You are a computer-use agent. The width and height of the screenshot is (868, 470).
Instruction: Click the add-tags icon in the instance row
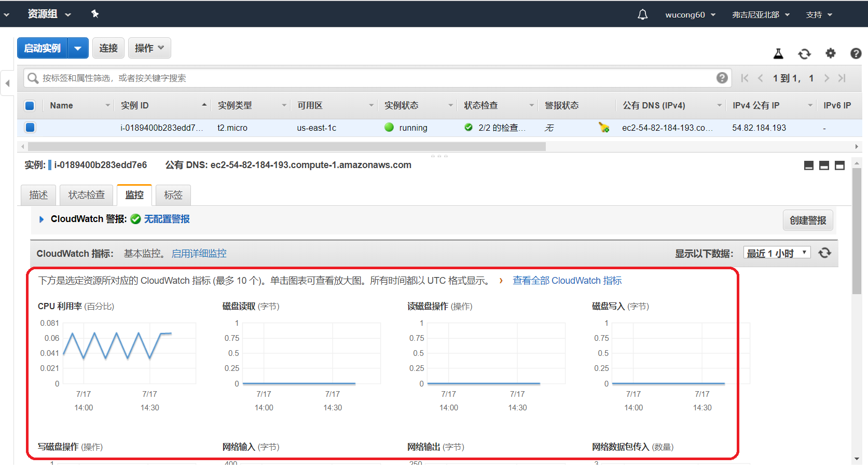click(604, 128)
